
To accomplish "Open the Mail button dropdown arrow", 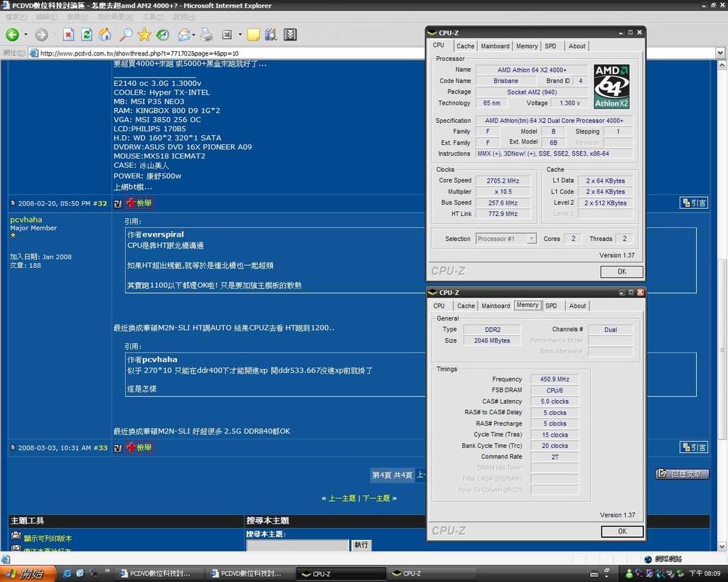I will coord(193,34).
